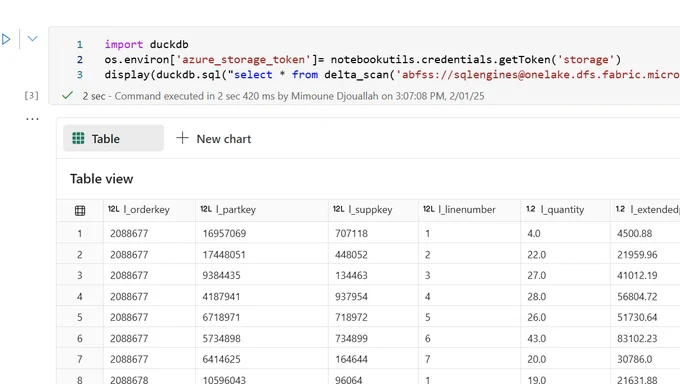Click code line 1 import duckdb
This screenshot has height=384, width=680.
pyautogui.click(x=146, y=44)
